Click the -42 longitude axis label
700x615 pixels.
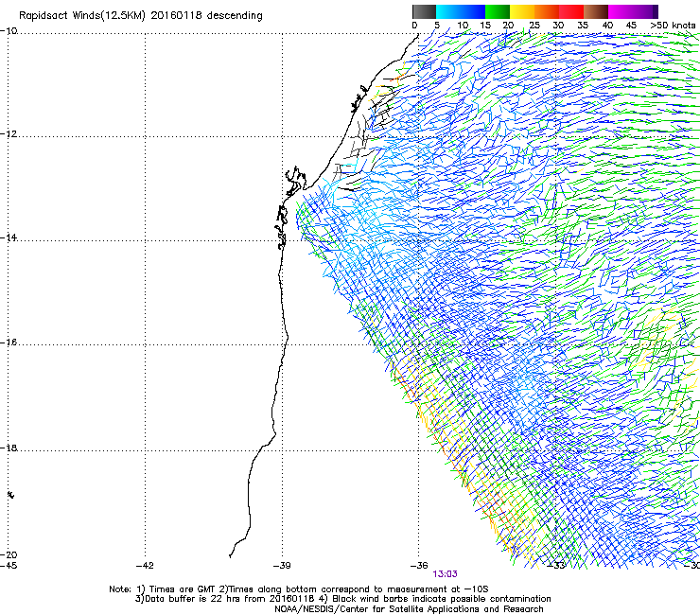pos(145,566)
